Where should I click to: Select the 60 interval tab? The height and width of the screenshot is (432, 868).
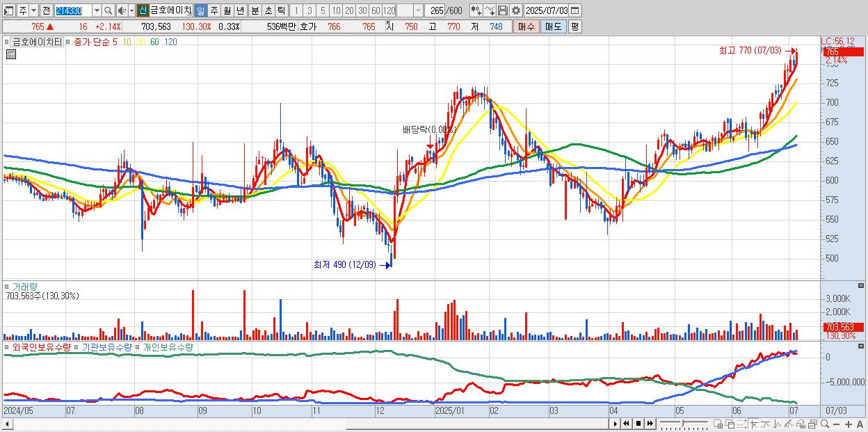[376, 10]
